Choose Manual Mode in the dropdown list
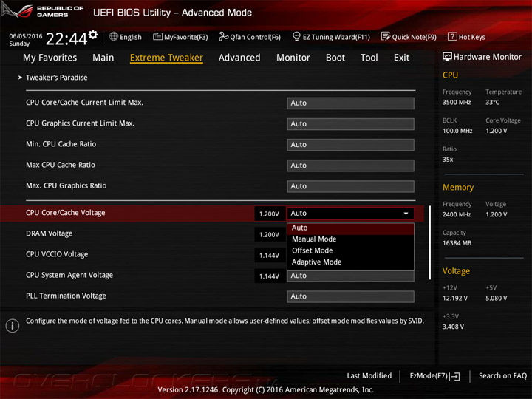 350,239
